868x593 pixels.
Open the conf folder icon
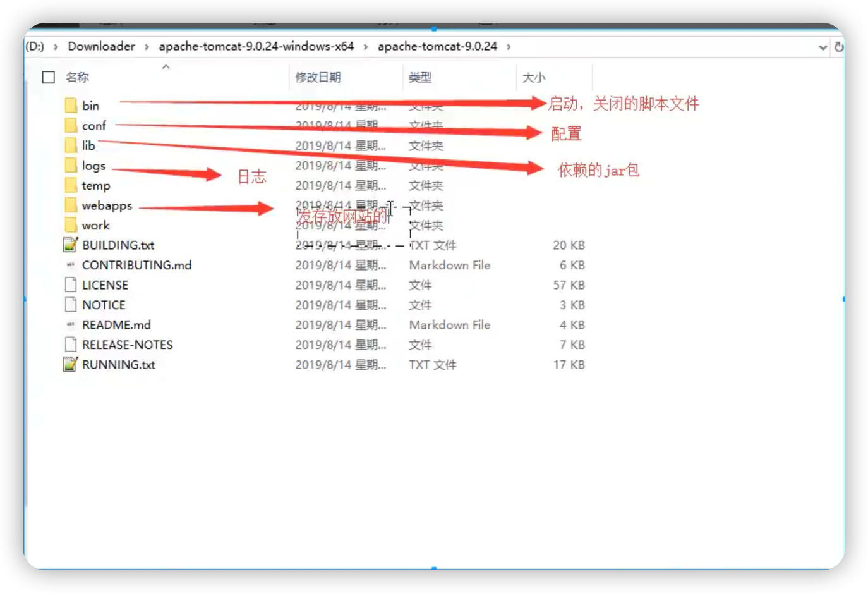[71, 126]
